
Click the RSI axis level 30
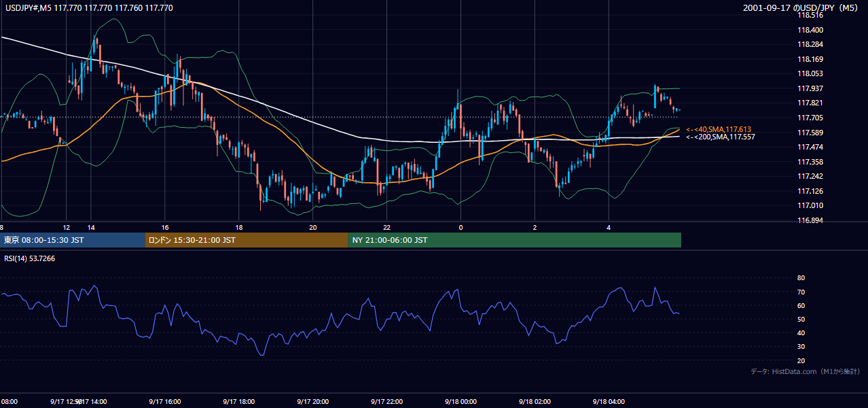click(x=801, y=347)
